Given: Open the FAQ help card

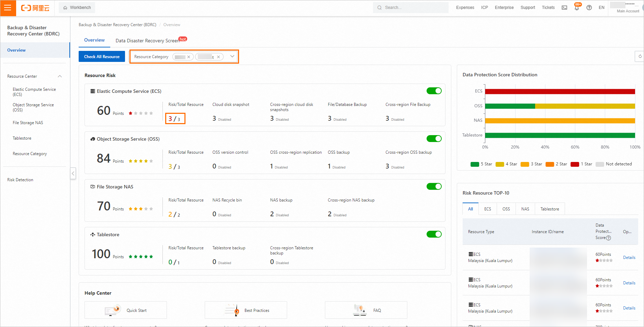Looking at the screenshot, I should (x=366, y=310).
